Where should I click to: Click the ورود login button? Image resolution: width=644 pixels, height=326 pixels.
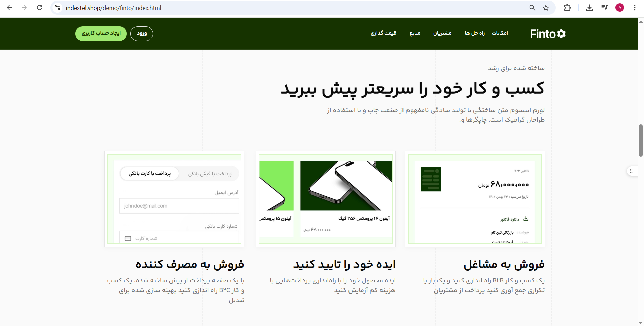pyautogui.click(x=142, y=34)
